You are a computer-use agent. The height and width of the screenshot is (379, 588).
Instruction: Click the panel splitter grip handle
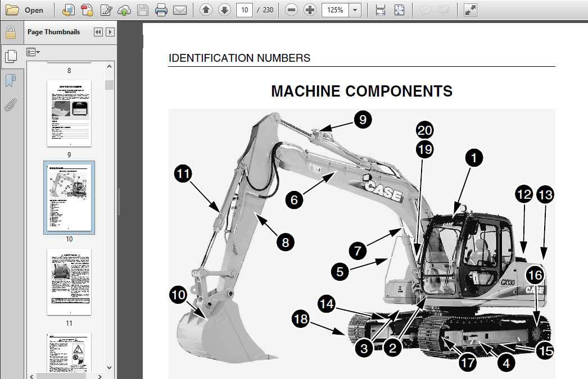pyautogui.click(x=119, y=202)
